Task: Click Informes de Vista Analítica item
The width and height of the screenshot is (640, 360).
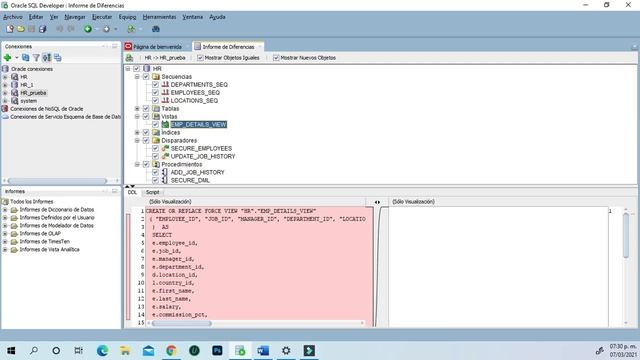Action: click(49, 249)
